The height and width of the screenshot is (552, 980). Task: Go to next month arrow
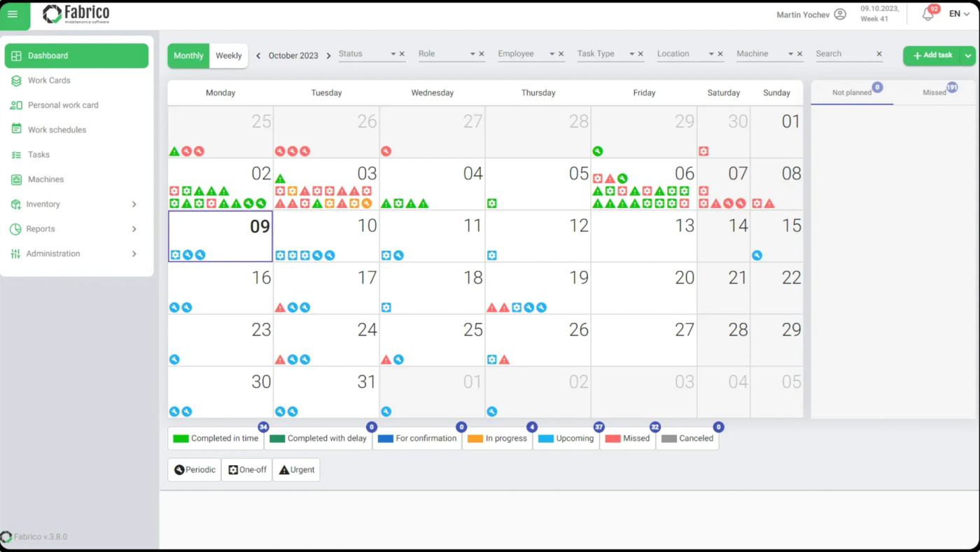pos(328,56)
